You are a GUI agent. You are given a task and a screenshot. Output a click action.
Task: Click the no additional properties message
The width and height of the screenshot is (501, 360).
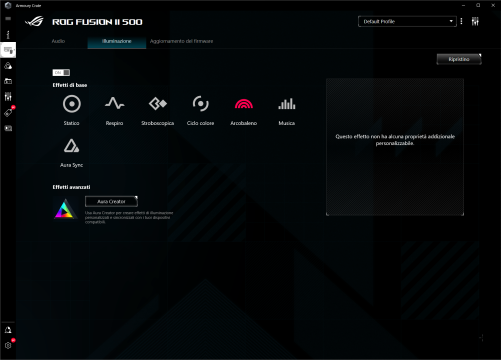point(395,140)
